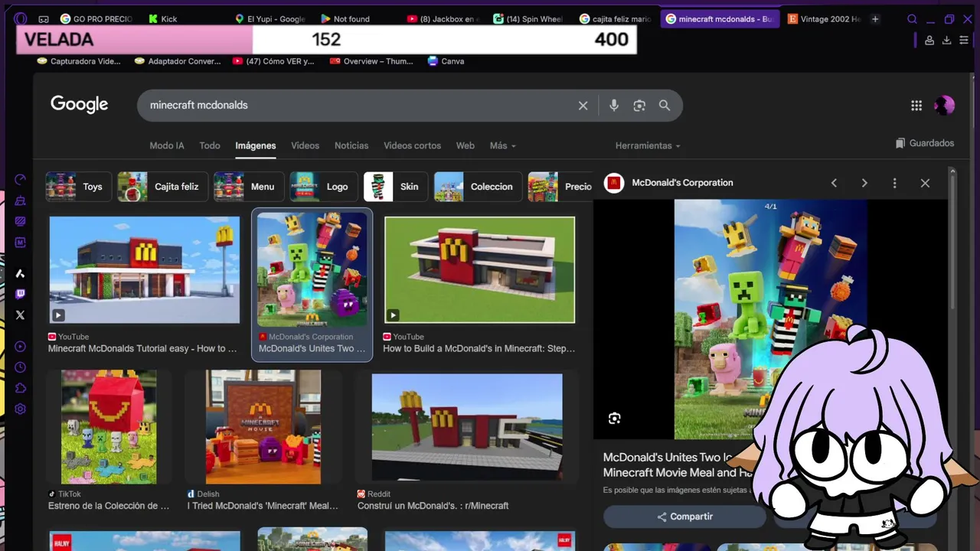The image size is (980, 551).
Task: Open TikTok Estreno de la Colección thumbnail
Action: point(109,427)
